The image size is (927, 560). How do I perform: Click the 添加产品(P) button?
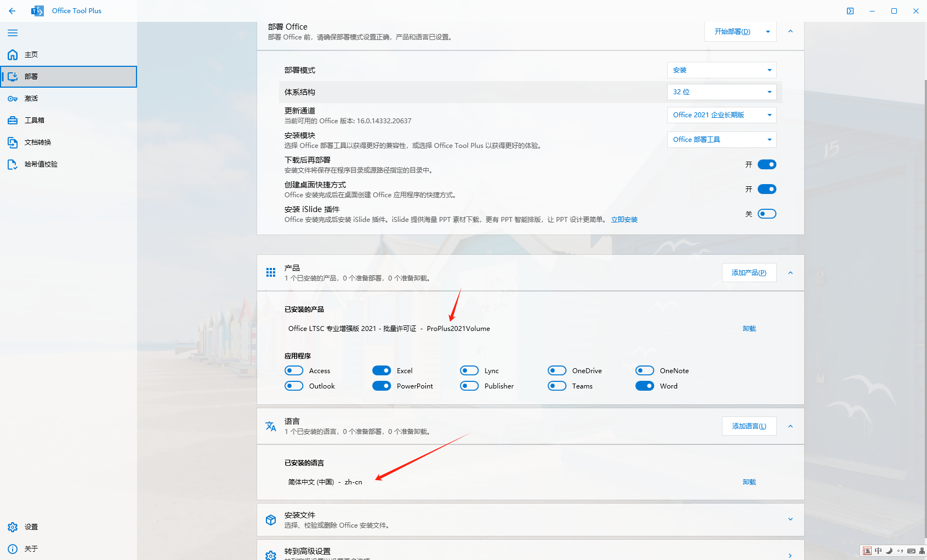pos(749,273)
